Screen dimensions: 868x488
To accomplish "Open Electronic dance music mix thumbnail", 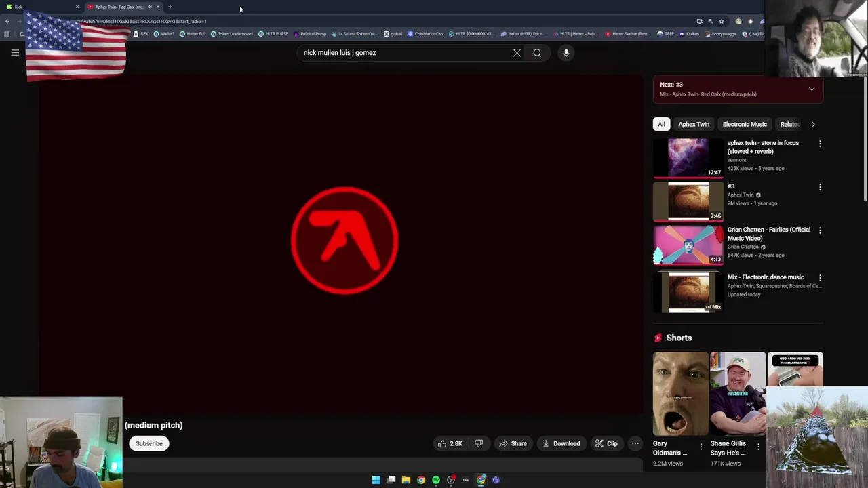I will click(x=688, y=292).
